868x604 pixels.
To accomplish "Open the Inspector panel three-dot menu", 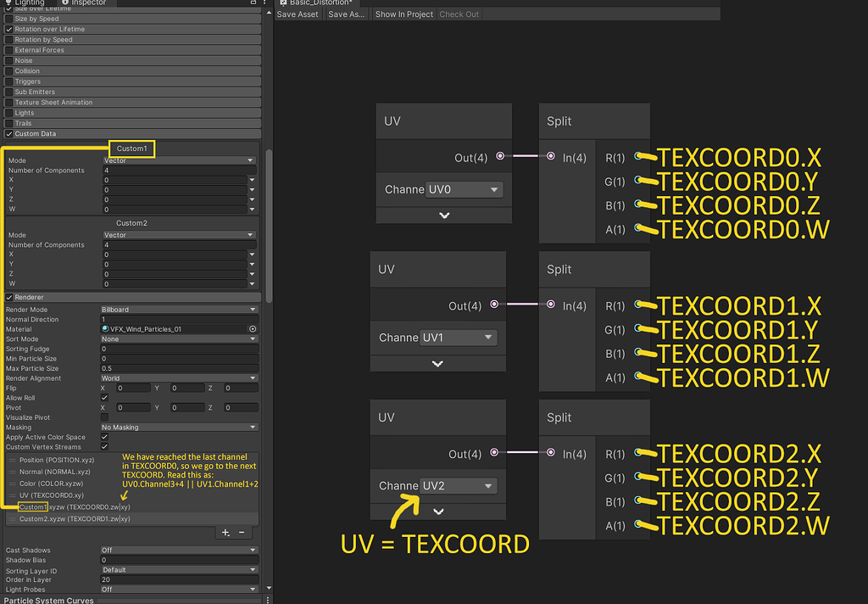I will 264,3.
